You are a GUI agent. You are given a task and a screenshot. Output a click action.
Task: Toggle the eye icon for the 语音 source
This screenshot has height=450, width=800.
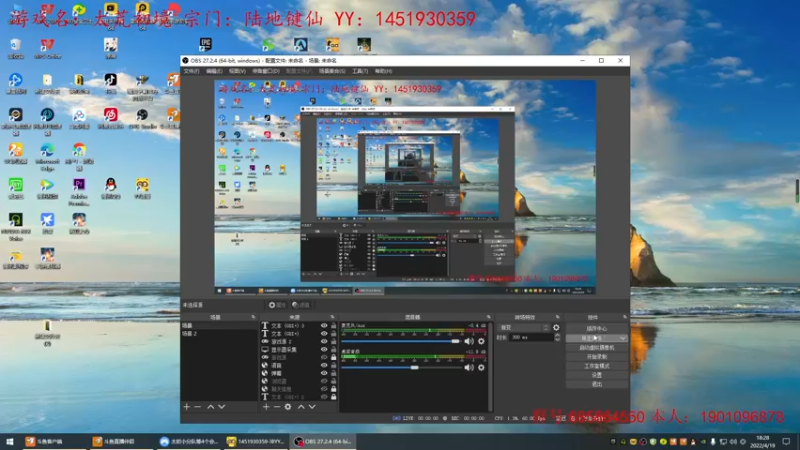pos(324,365)
